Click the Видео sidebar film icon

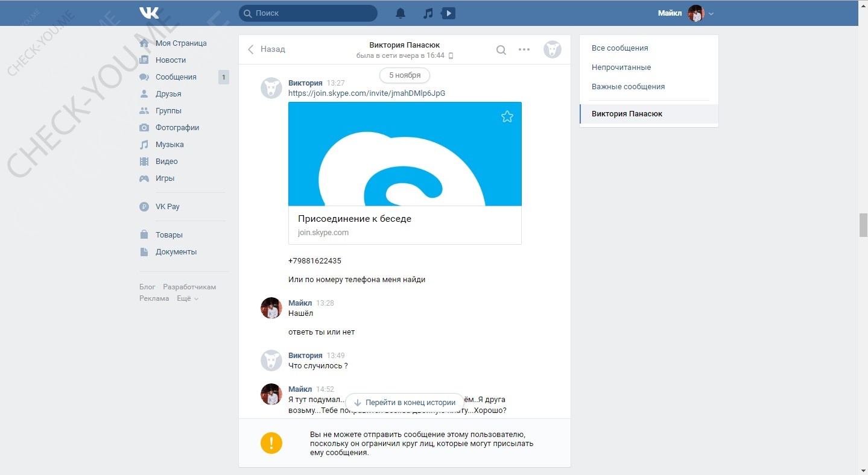pyautogui.click(x=144, y=162)
